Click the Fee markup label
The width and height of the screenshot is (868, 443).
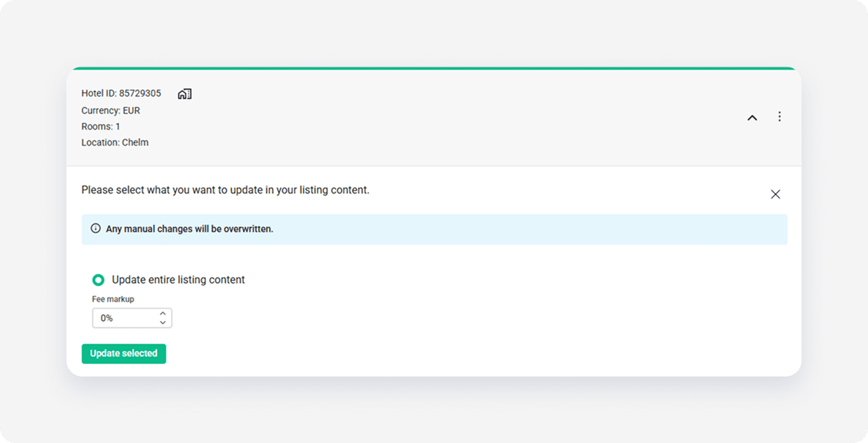[x=113, y=299]
